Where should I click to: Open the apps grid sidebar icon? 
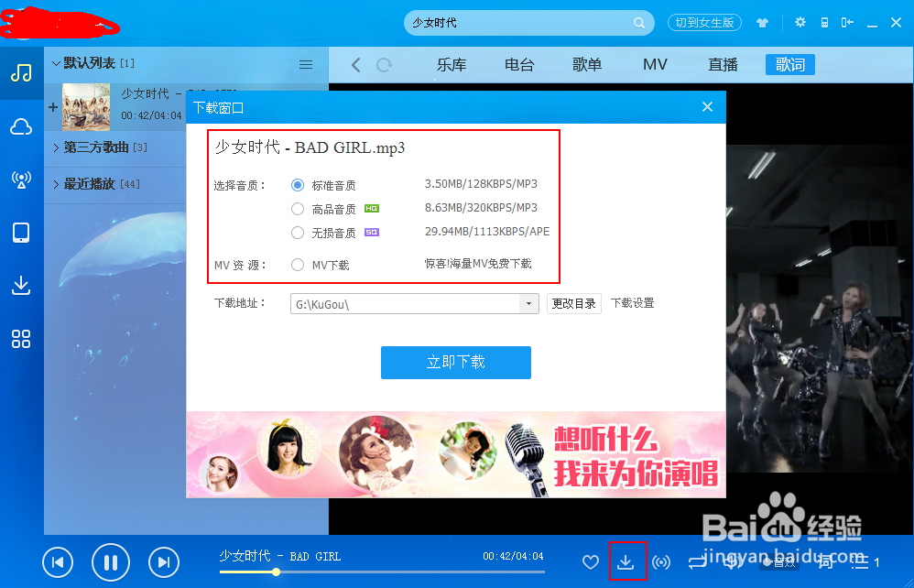point(21,339)
